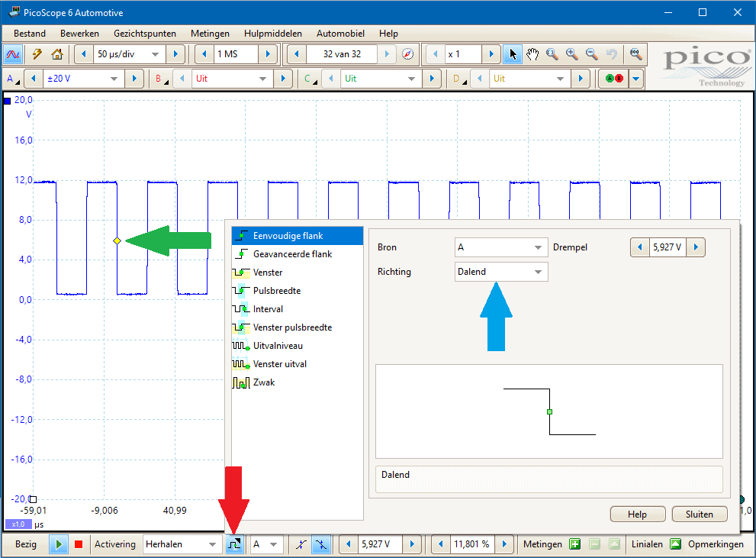Image resolution: width=756 pixels, height=558 pixels.
Task: Click the zoom to full view icon
Action: click(x=636, y=54)
